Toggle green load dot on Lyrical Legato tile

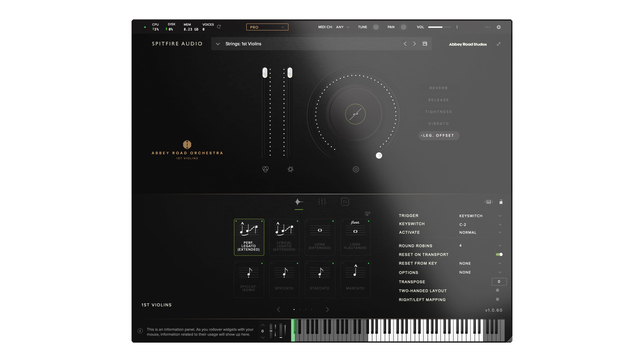(298, 221)
